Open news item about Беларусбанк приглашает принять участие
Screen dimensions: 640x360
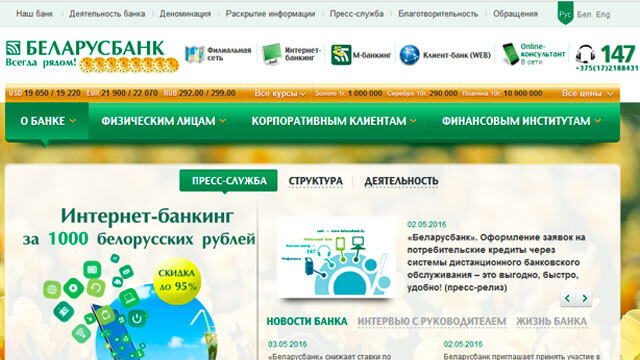coord(522,357)
